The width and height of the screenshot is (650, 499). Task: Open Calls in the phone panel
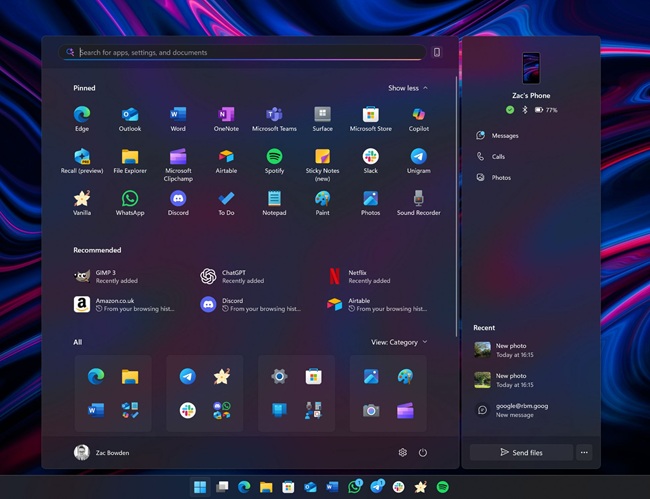(x=490, y=156)
